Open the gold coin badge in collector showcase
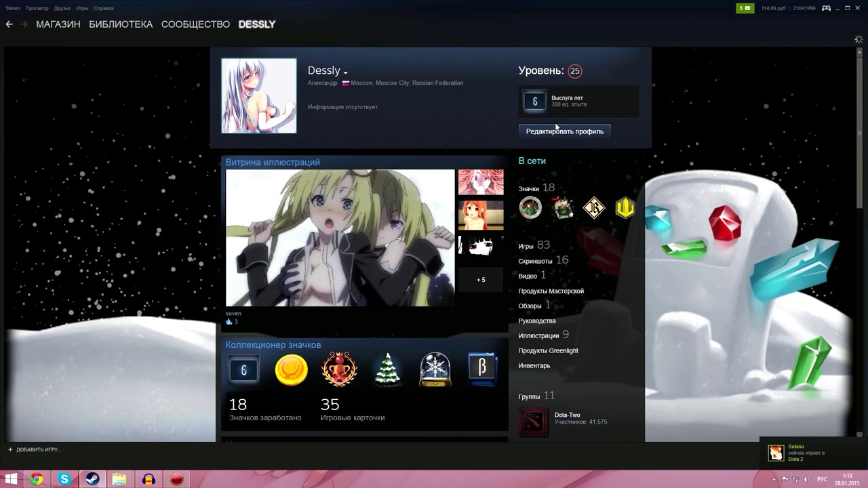Image resolution: width=868 pixels, height=488 pixels. [x=291, y=369]
